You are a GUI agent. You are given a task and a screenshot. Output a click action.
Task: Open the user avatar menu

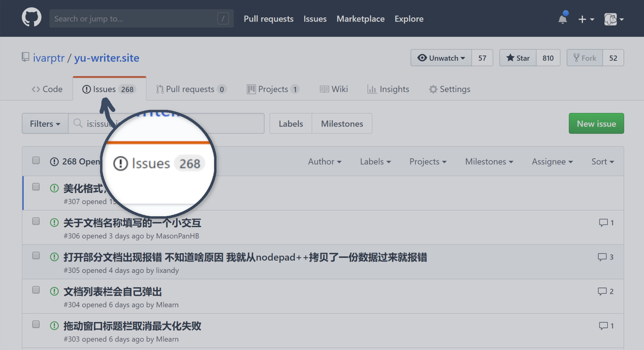tap(614, 19)
